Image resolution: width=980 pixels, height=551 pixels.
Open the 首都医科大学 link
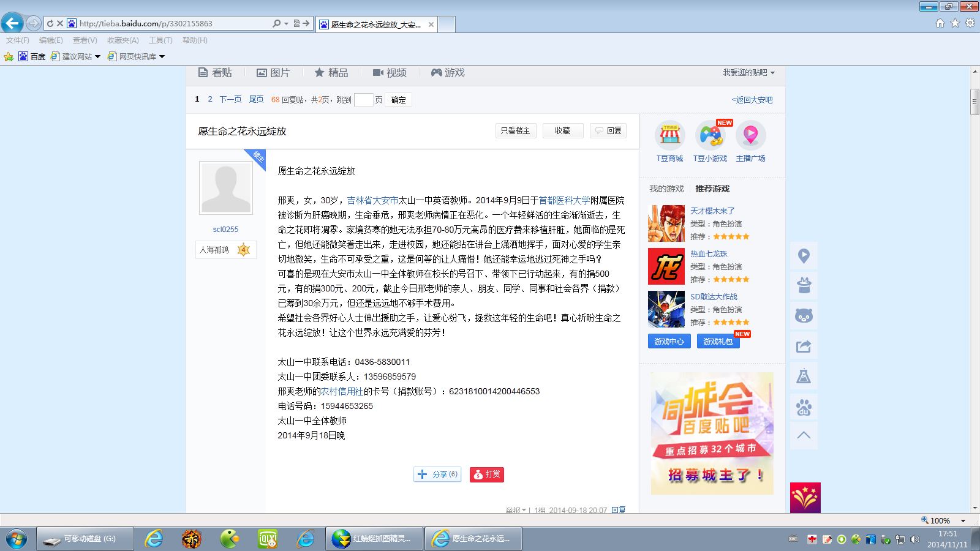click(x=564, y=200)
